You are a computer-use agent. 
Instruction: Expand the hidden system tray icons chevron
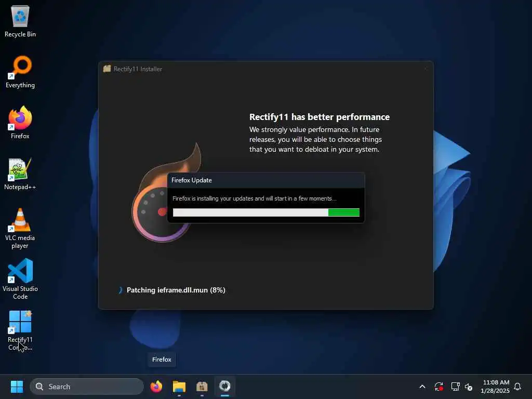coord(422,387)
